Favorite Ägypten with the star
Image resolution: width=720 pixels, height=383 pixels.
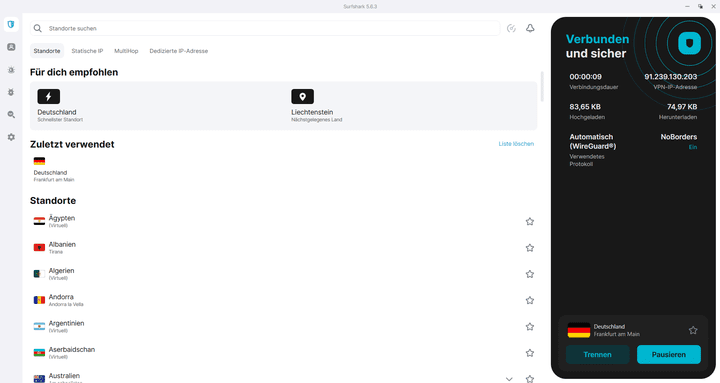point(530,221)
